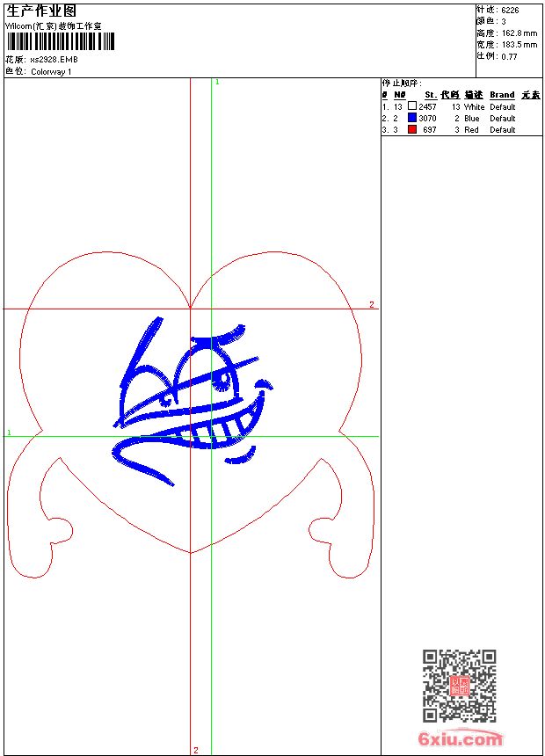Click Default brand in the Blue row
The height and width of the screenshot is (756, 545).
coord(503,119)
